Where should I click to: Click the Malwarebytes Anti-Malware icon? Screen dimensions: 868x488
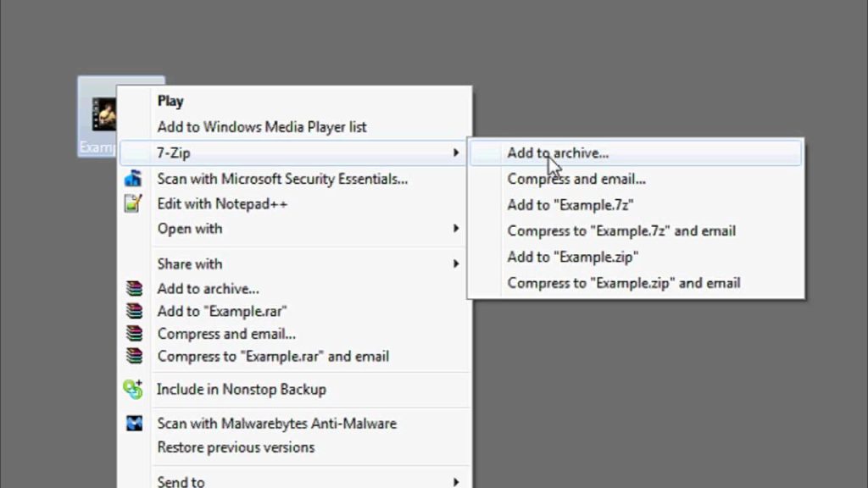[x=134, y=424]
